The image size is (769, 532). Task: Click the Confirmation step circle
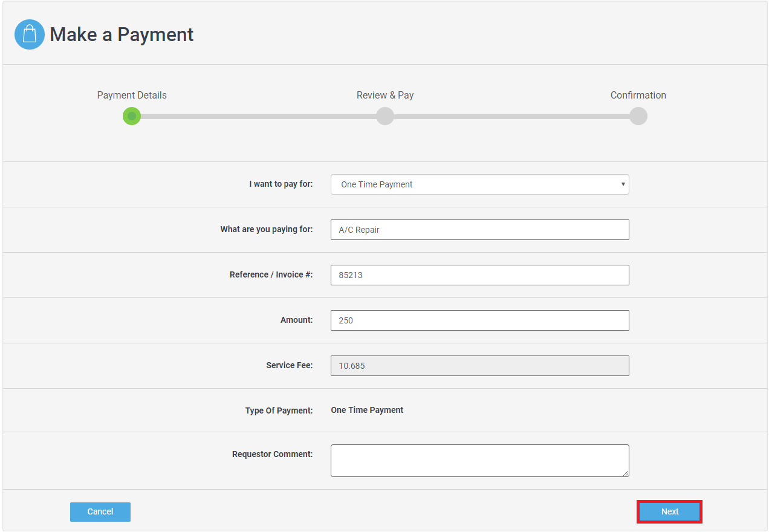pyautogui.click(x=638, y=116)
